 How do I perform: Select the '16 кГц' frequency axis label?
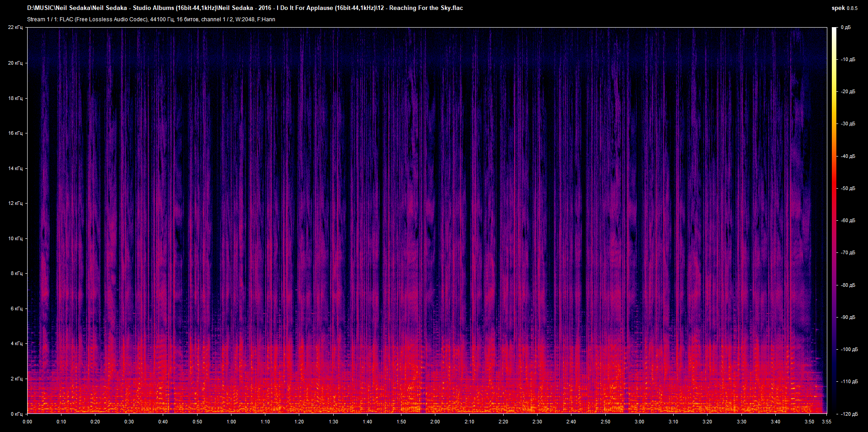click(15, 133)
